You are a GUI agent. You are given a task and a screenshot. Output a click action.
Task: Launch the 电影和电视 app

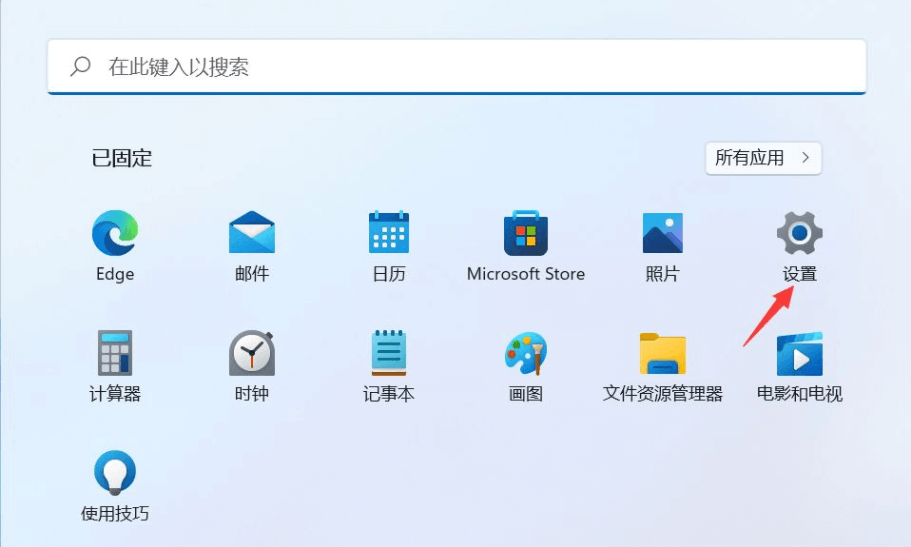pos(799,354)
